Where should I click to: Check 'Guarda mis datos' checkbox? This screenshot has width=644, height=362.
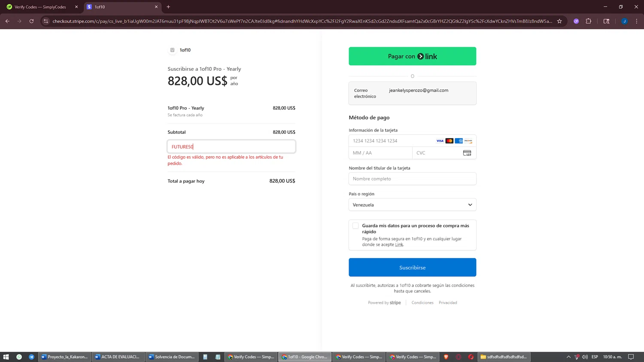coord(355,226)
